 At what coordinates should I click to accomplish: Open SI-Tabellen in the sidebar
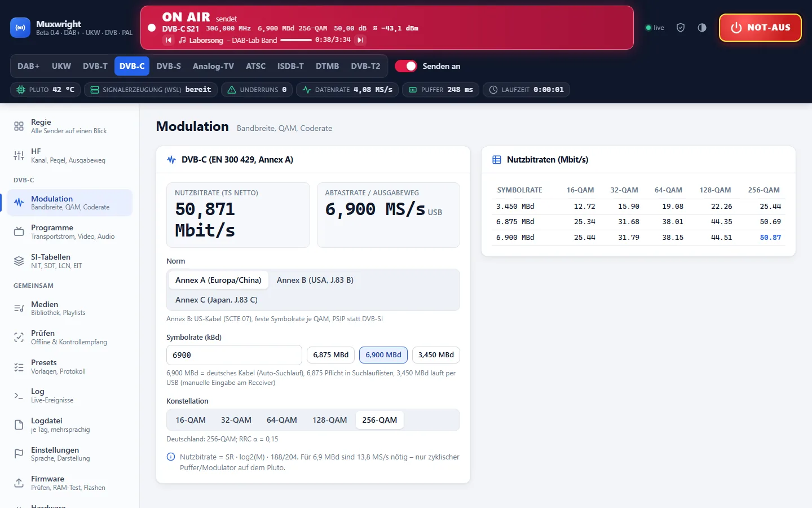tap(70, 261)
